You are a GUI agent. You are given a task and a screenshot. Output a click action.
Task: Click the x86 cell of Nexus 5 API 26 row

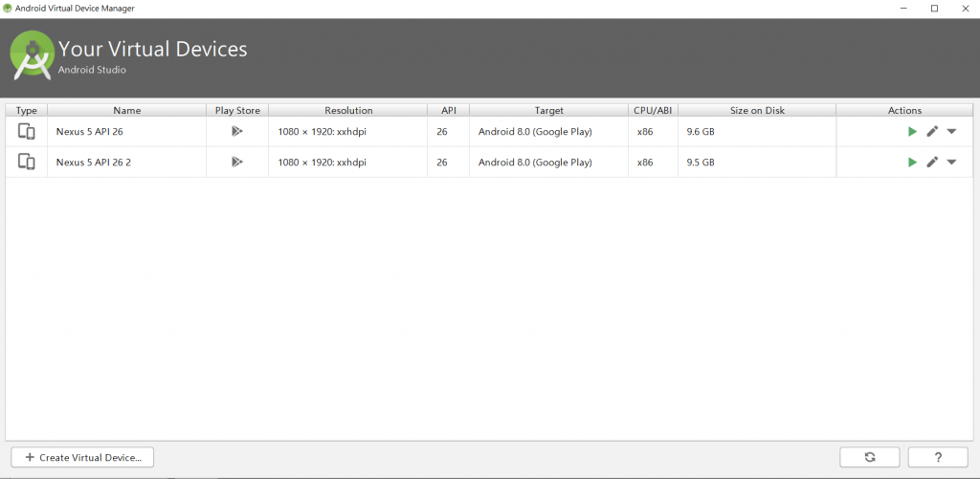pyautogui.click(x=653, y=132)
